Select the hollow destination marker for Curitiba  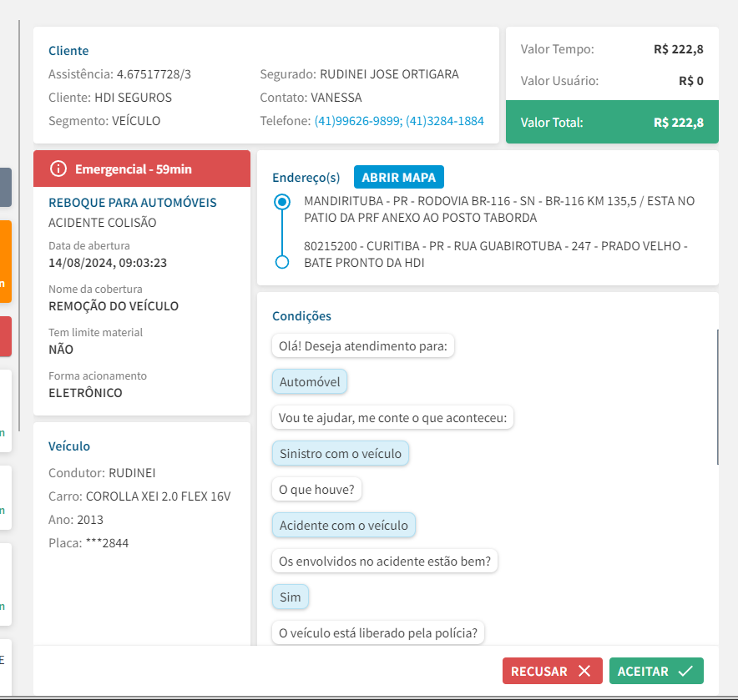coord(282,262)
